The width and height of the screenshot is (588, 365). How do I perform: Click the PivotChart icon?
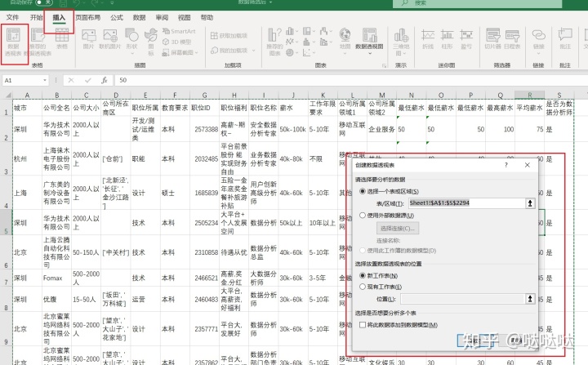click(x=369, y=35)
